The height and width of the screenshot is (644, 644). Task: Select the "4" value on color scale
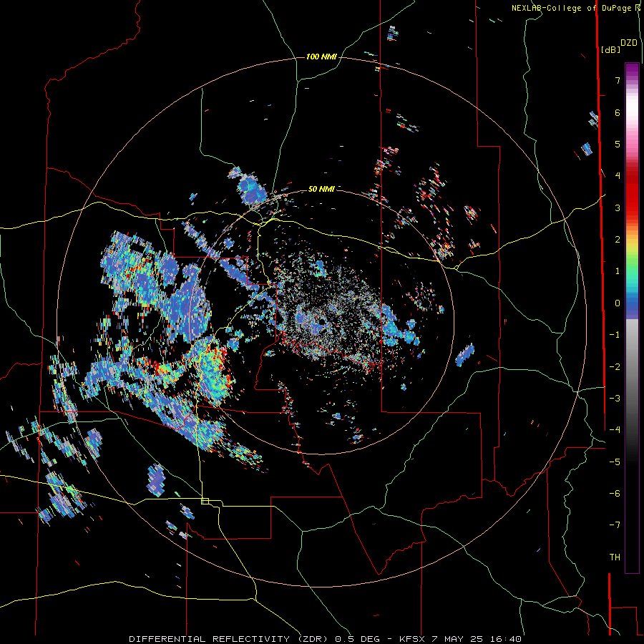point(618,176)
